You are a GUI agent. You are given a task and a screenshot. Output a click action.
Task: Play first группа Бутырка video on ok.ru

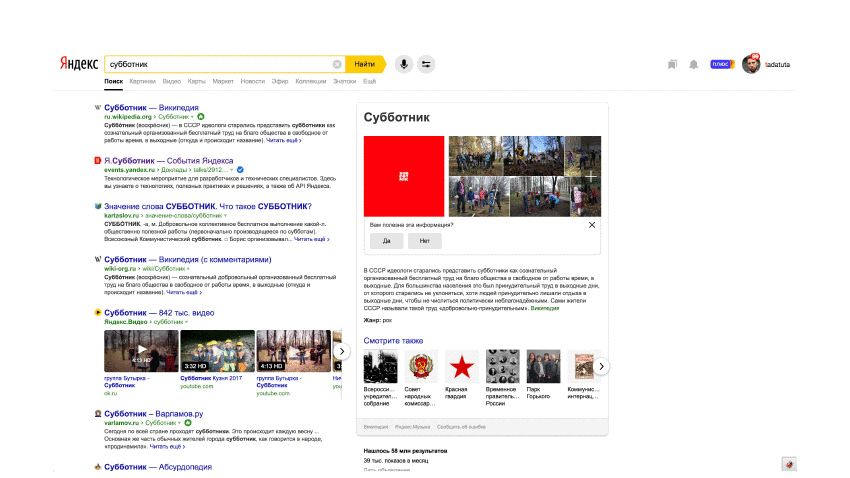(x=141, y=351)
